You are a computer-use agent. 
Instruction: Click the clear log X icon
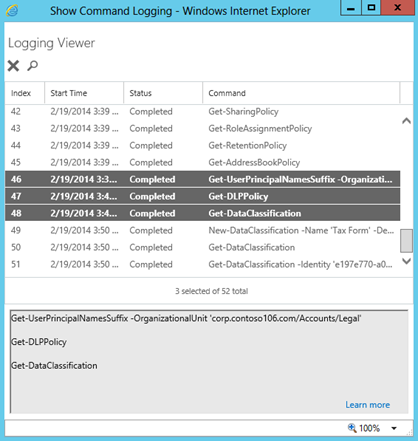coord(13,66)
